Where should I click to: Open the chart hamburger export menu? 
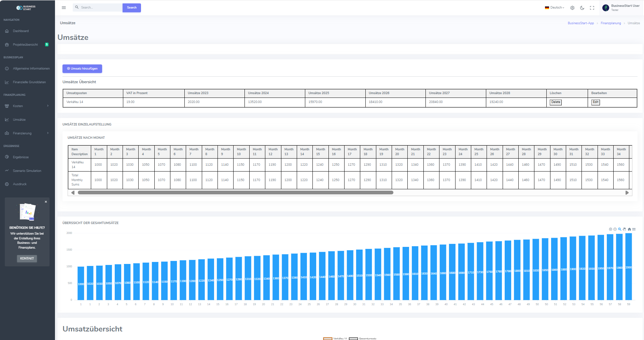[x=634, y=229]
